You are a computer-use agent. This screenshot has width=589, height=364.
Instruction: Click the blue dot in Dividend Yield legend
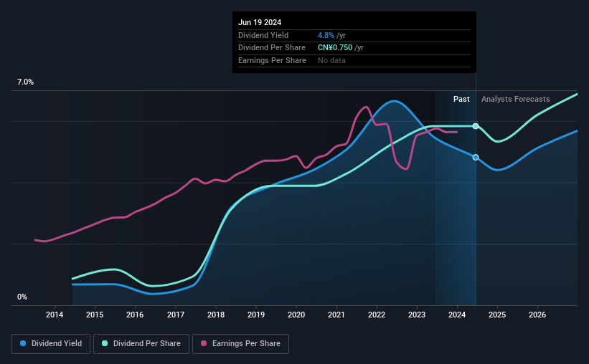pos(23,343)
